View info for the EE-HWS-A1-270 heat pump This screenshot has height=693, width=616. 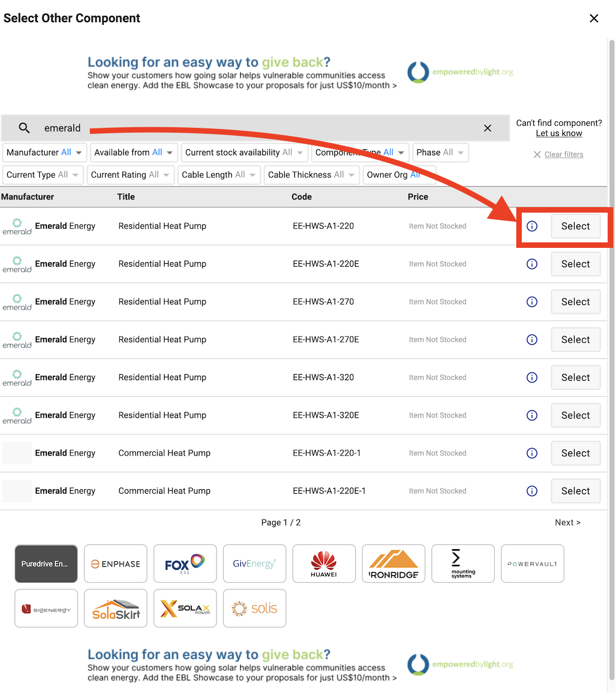(532, 301)
